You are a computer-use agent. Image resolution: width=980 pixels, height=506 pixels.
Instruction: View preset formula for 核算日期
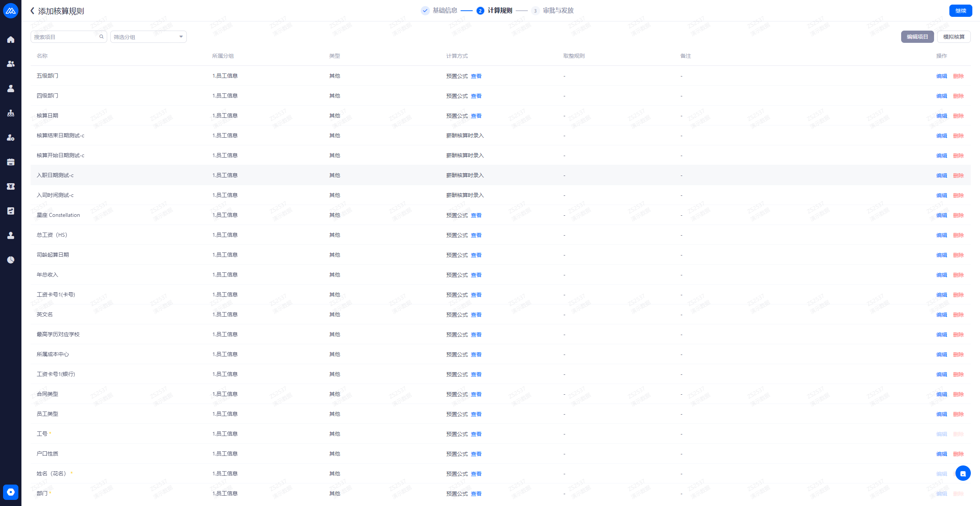point(476,116)
